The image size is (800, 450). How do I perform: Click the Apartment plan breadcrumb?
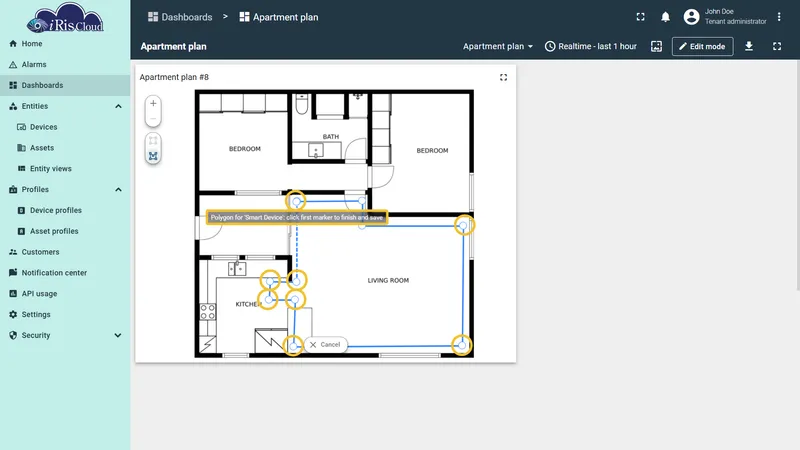(x=279, y=17)
